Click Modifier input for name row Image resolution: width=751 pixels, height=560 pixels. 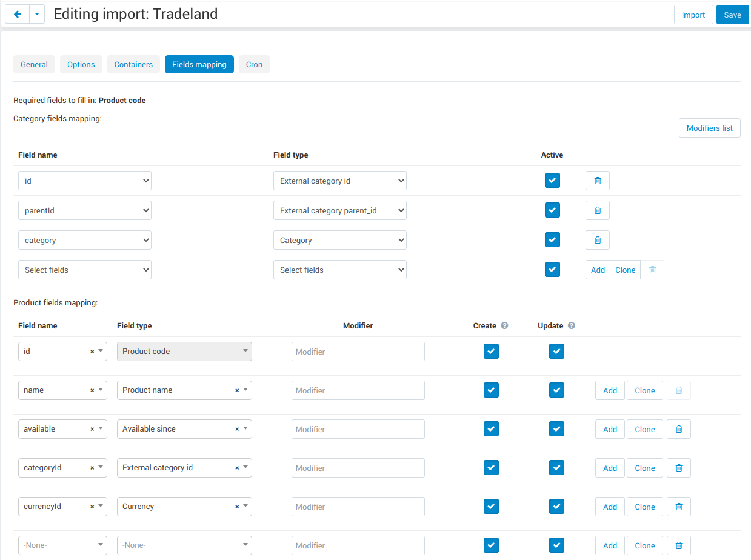pyautogui.click(x=358, y=390)
